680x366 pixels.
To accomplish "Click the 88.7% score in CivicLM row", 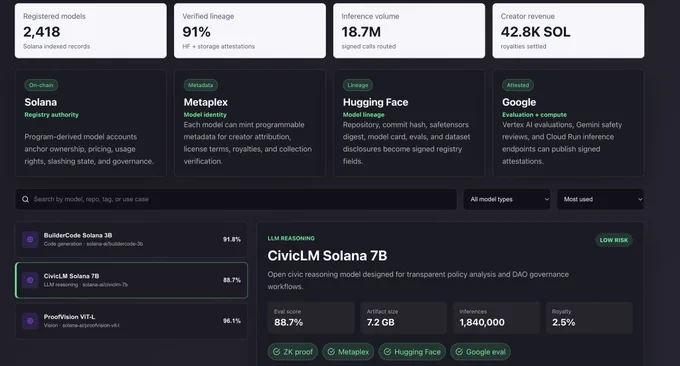I will pos(232,280).
